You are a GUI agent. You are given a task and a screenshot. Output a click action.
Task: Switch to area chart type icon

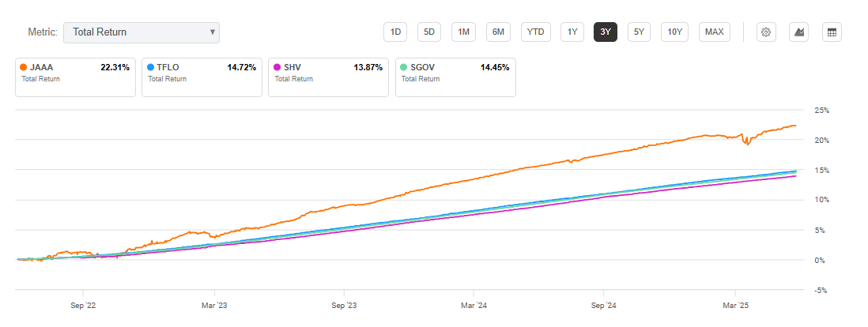799,32
